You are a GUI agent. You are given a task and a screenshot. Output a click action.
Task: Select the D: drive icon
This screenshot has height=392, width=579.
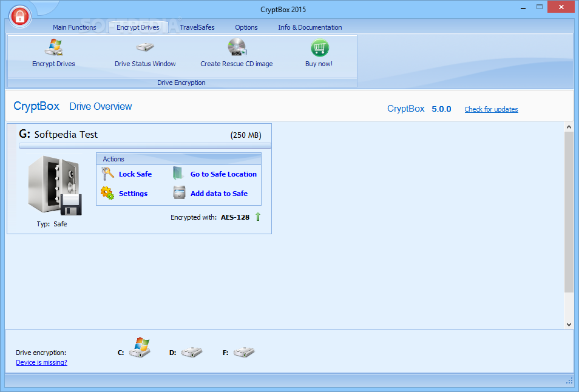tap(192, 352)
